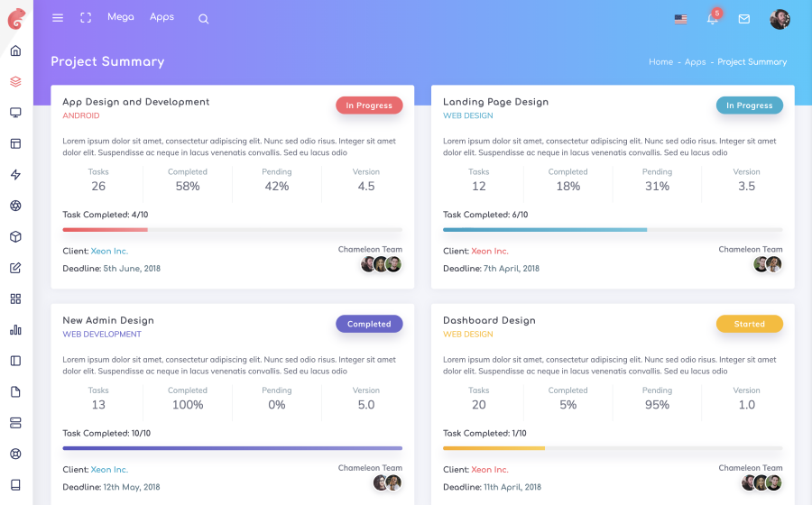Viewport: 812px width, 505px height.
Task: Toggle fullscreen mode icon
Action: click(86, 18)
